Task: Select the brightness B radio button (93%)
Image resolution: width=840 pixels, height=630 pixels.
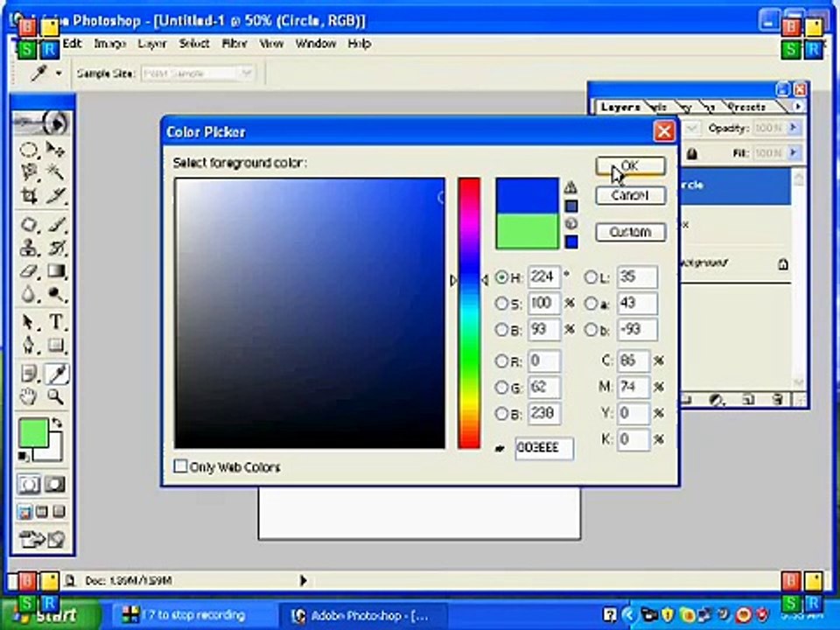Action: pos(501,330)
